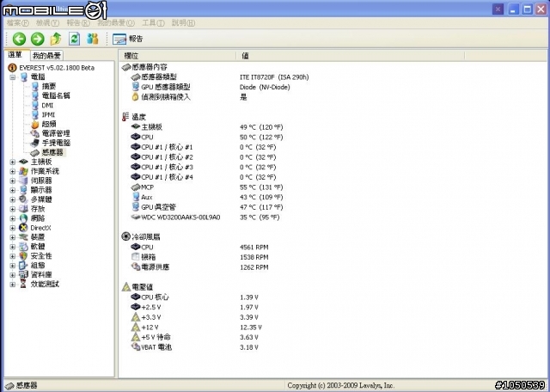The image size is (550, 392).
Task: Click the 電壓值 warning-triangle section icon
Action: coord(126,287)
